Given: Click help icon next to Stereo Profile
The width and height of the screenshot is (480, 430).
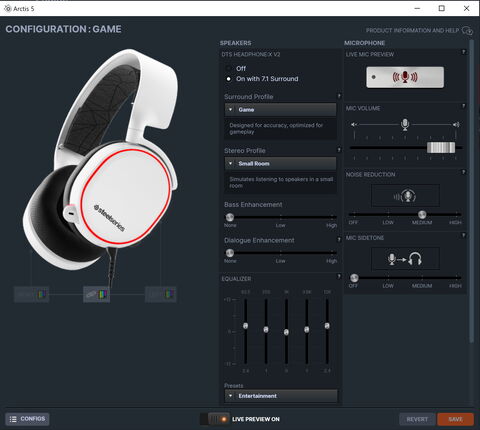Looking at the screenshot, I should 339,150.
